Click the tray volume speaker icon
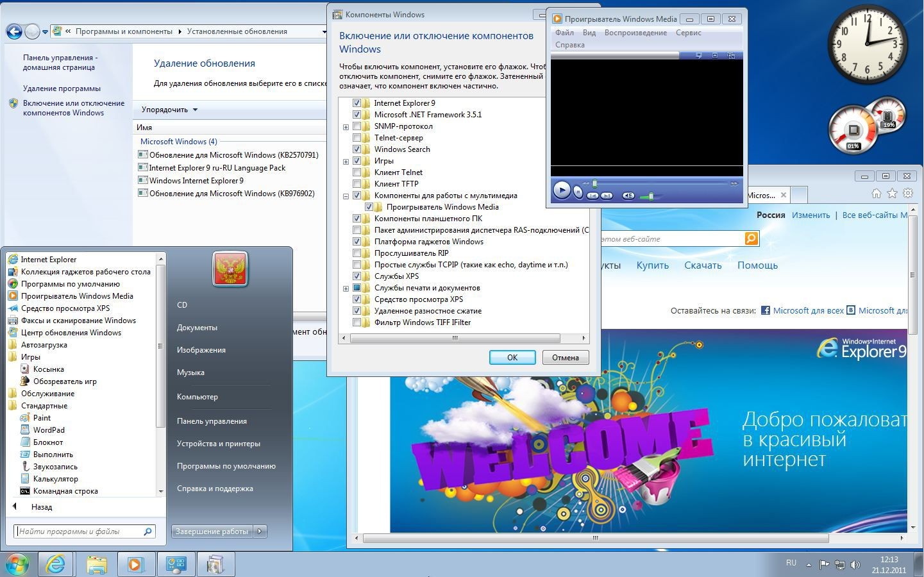Viewport: 924px width, 577px height. click(855, 565)
